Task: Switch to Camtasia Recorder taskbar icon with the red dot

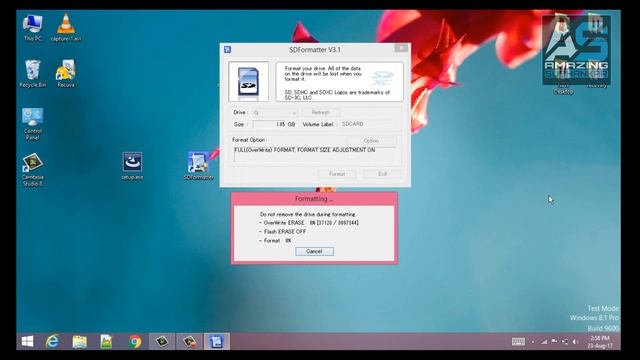Action: click(x=189, y=341)
